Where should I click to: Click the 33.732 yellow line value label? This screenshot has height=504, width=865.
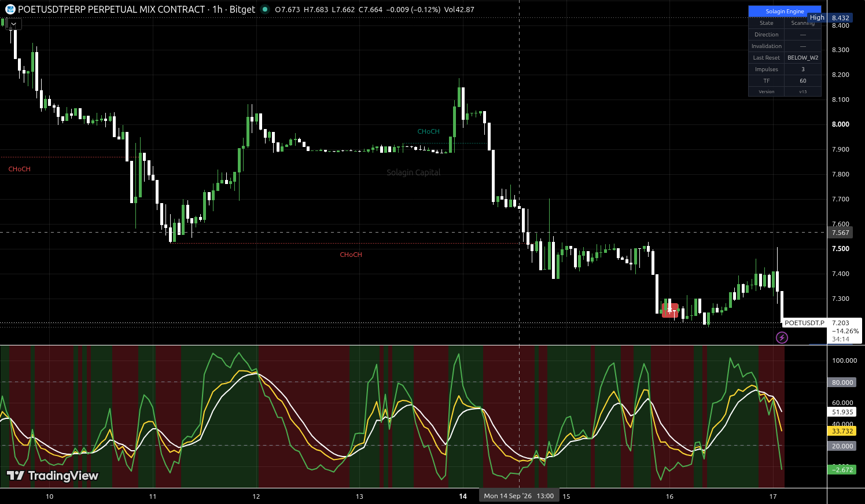coord(842,431)
